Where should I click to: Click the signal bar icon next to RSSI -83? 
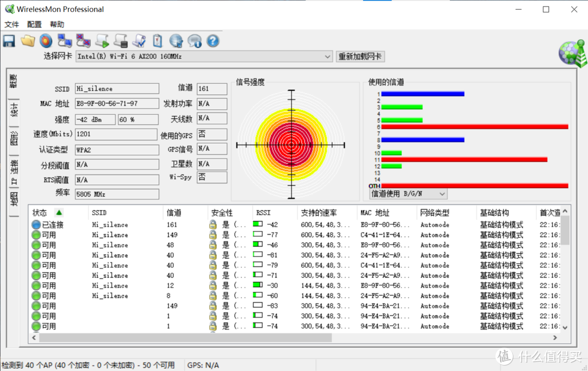(x=258, y=305)
